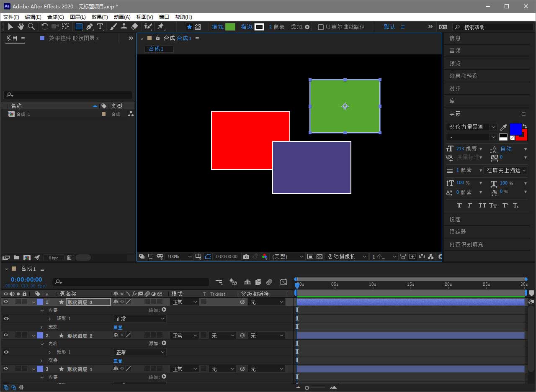This screenshot has height=392, width=536.
Task: Click the green 填充 color swatch
Action: click(x=230, y=27)
